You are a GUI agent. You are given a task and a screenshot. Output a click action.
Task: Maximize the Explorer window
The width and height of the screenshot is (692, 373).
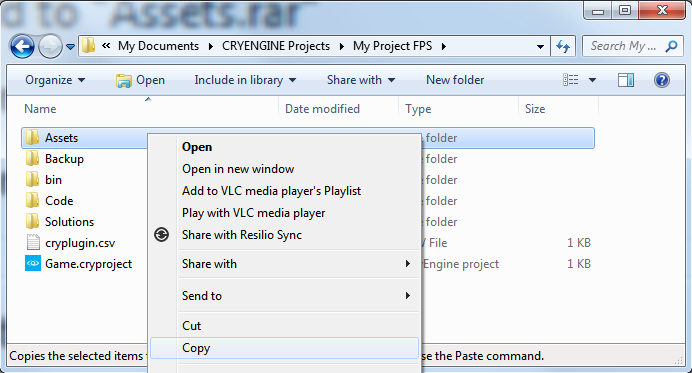tap(625, 11)
